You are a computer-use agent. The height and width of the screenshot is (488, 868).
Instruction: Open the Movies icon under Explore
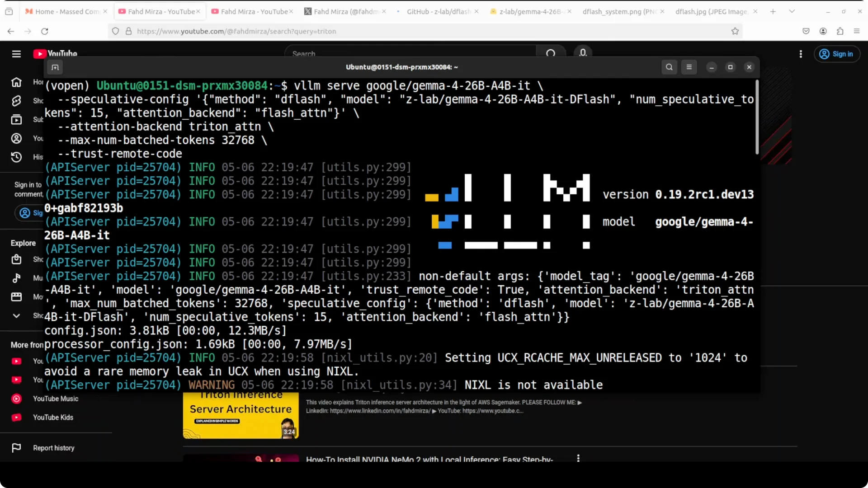pos(16,297)
